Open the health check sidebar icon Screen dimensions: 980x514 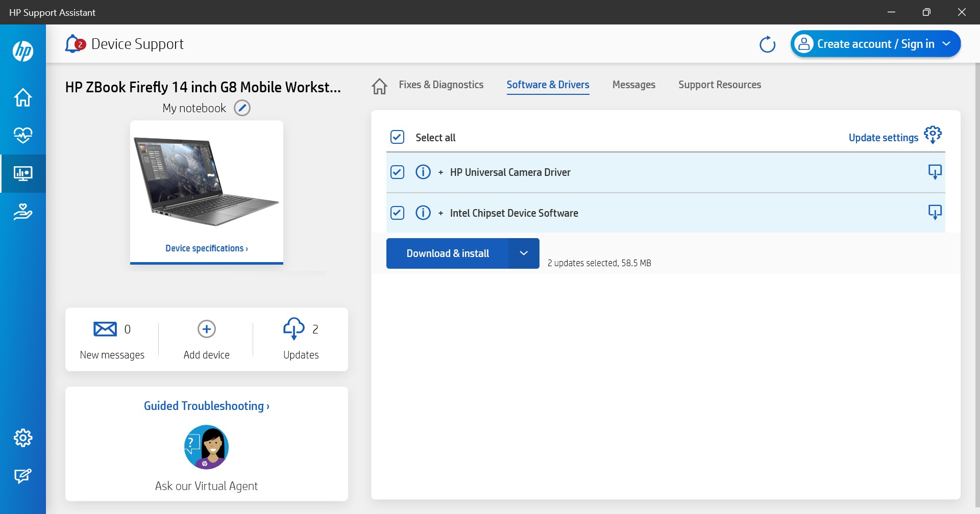(x=23, y=135)
